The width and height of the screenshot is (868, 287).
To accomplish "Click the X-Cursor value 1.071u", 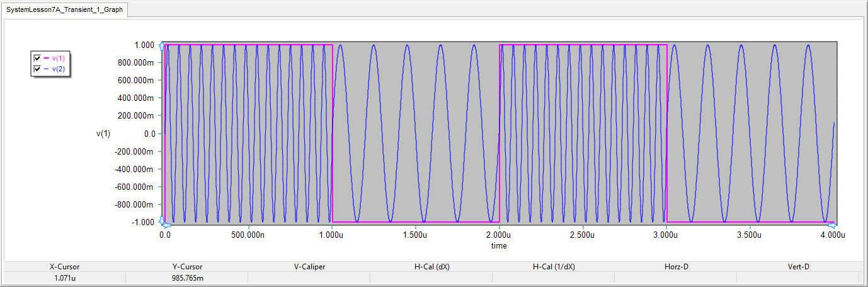I will coord(64,278).
